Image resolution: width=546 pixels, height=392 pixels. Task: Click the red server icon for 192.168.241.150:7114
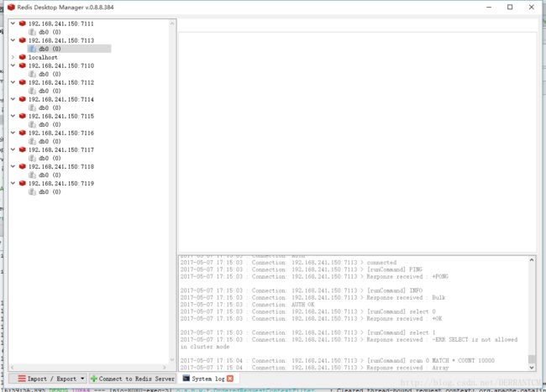tap(23, 99)
